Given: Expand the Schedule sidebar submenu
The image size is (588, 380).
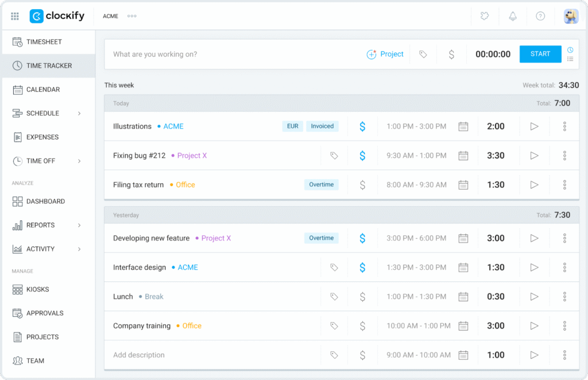Looking at the screenshot, I should coord(79,114).
